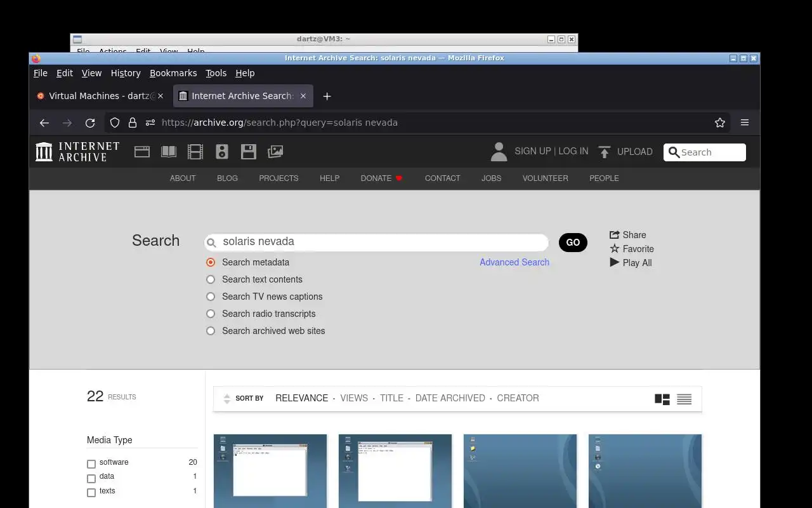The image size is (812, 508).
Task: Click the top-right site Search box
Action: pyautogui.click(x=705, y=152)
